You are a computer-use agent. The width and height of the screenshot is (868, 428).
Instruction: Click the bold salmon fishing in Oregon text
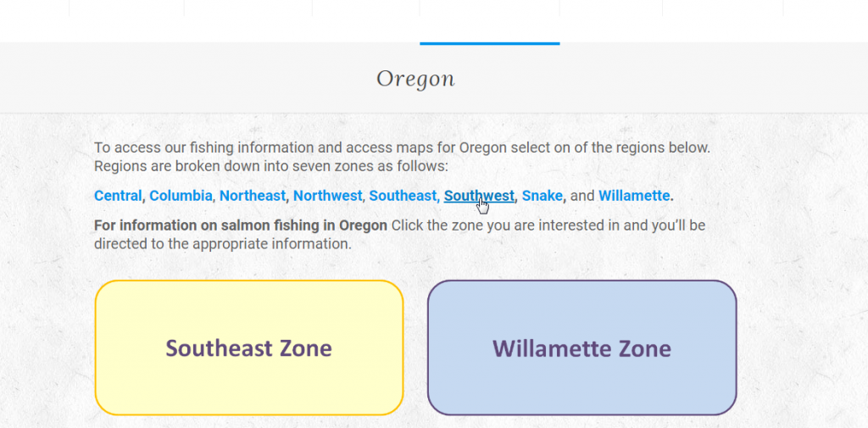pyautogui.click(x=241, y=226)
